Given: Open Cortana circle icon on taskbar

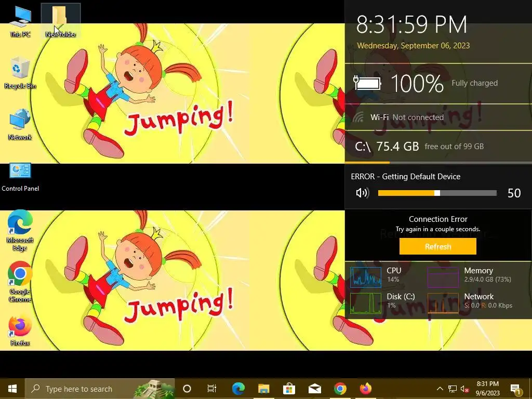Looking at the screenshot, I should [x=187, y=389].
